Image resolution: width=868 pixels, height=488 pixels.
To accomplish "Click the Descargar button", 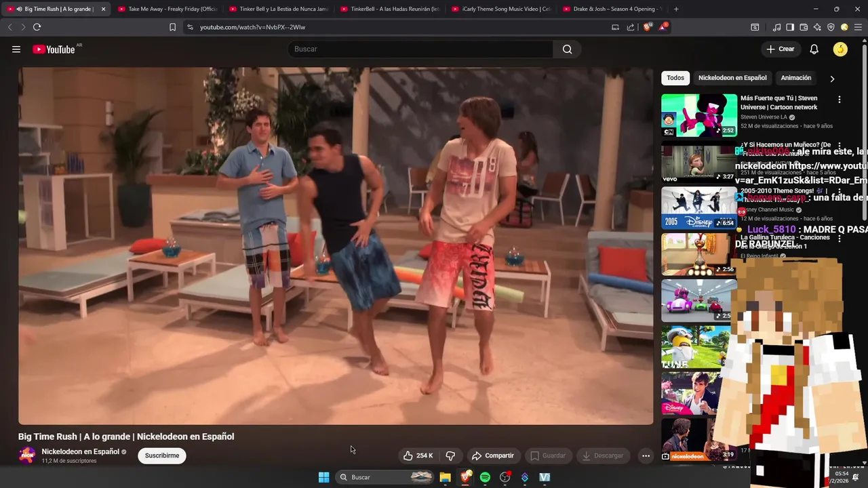I will click(603, 455).
